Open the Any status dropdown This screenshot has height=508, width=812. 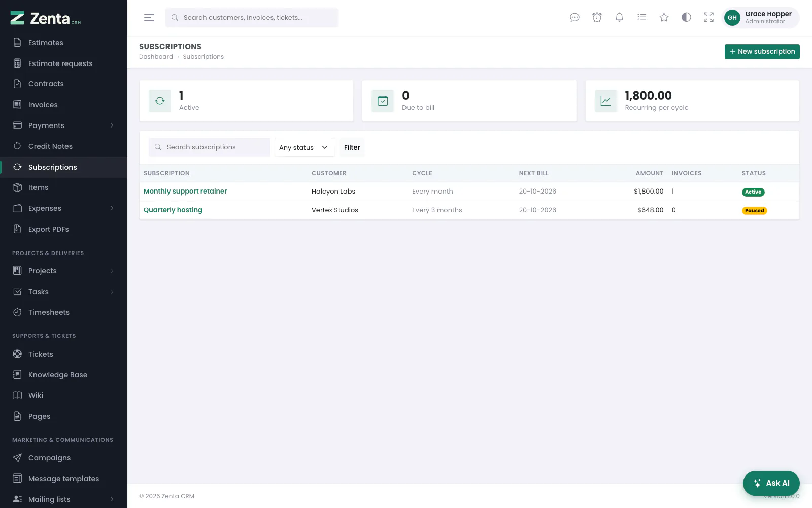point(304,147)
